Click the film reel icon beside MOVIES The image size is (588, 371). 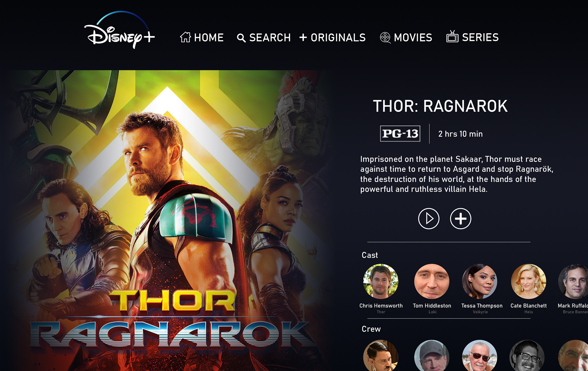(385, 38)
